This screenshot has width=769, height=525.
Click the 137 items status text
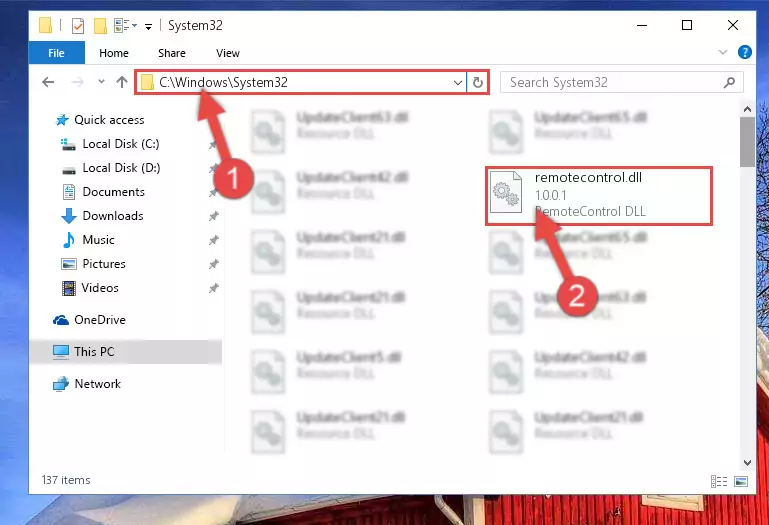point(66,480)
